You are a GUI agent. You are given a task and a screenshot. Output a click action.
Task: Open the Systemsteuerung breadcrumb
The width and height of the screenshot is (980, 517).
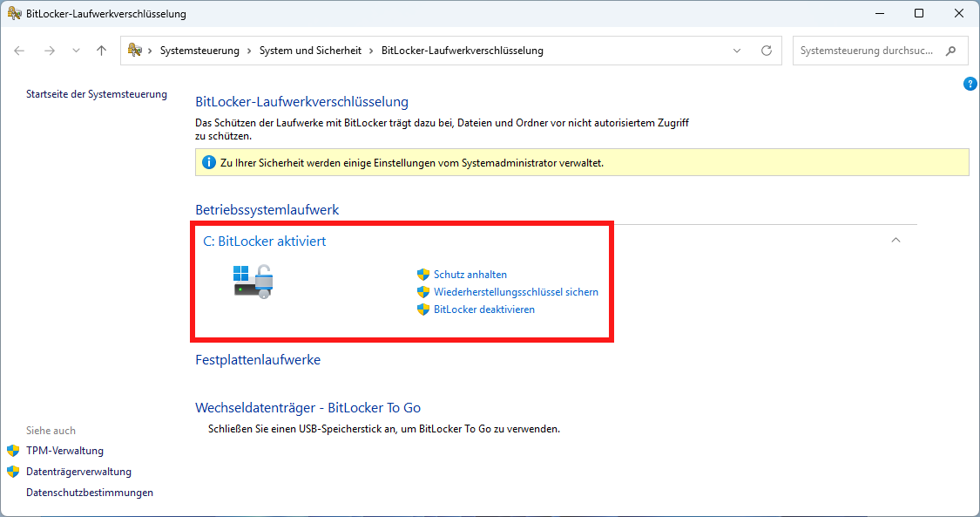click(199, 51)
